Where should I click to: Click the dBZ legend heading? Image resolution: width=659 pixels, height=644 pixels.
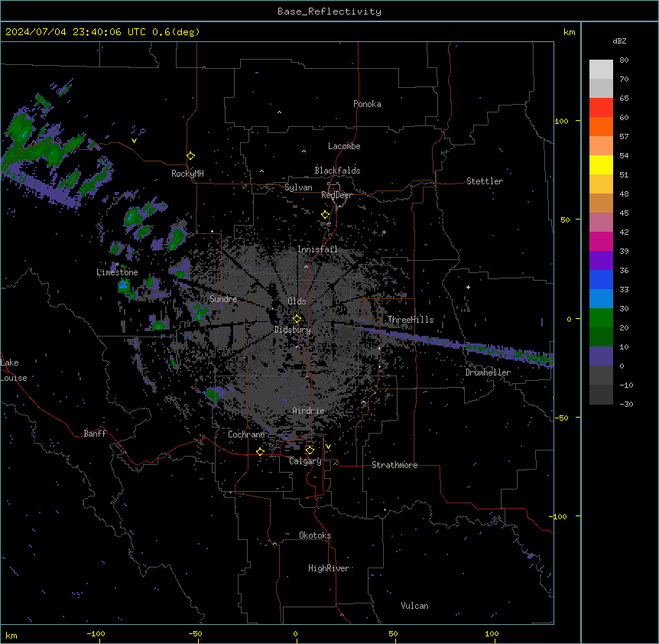619,41
